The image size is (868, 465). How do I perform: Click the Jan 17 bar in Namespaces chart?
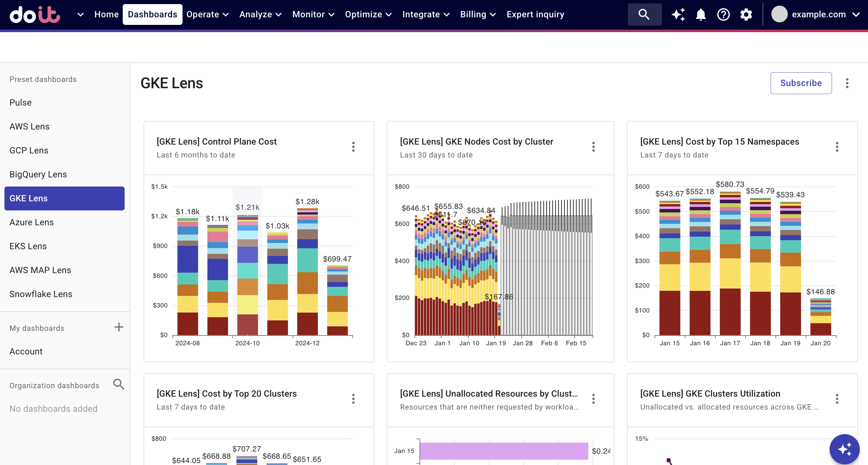tap(730, 263)
